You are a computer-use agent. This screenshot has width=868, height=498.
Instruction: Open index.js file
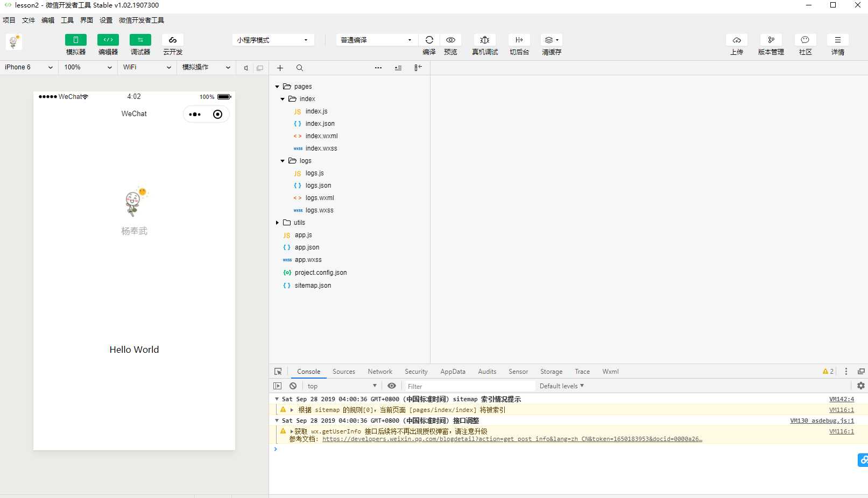pos(316,111)
